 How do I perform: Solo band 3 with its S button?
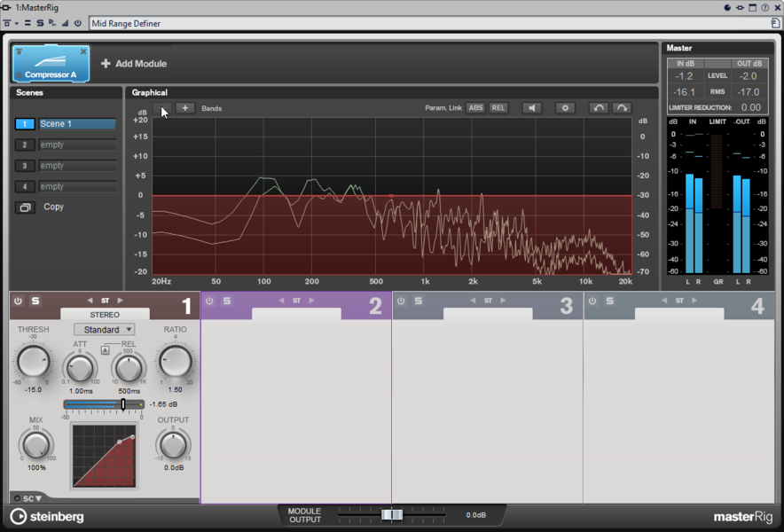(x=419, y=301)
